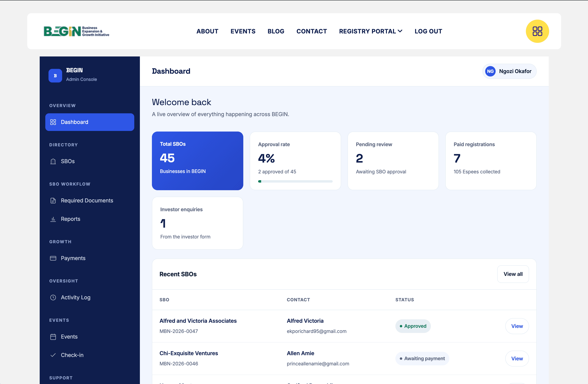Viewport: 588px width, 384px height.
Task: Click SBO ID MBN-2026-0047
Action: pyautogui.click(x=179, y=331)
